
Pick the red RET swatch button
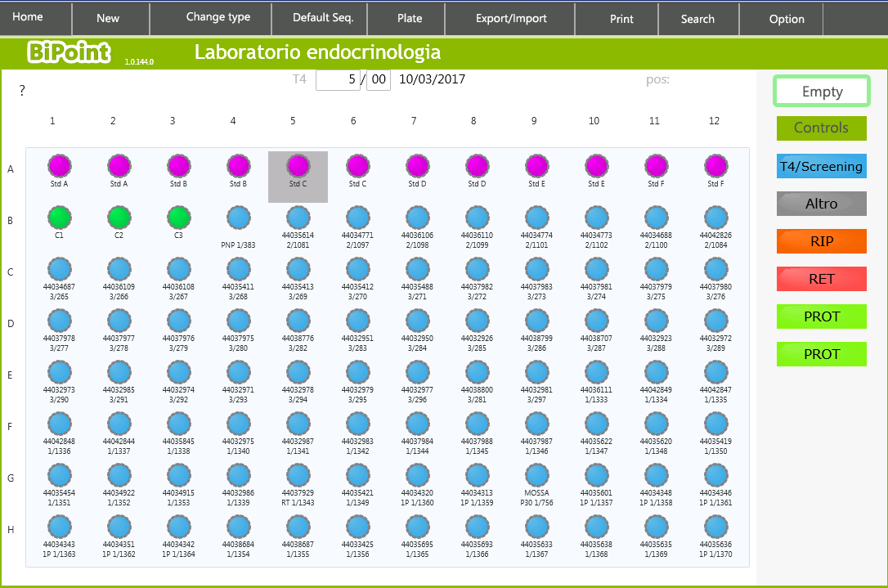tap(821, 279)
